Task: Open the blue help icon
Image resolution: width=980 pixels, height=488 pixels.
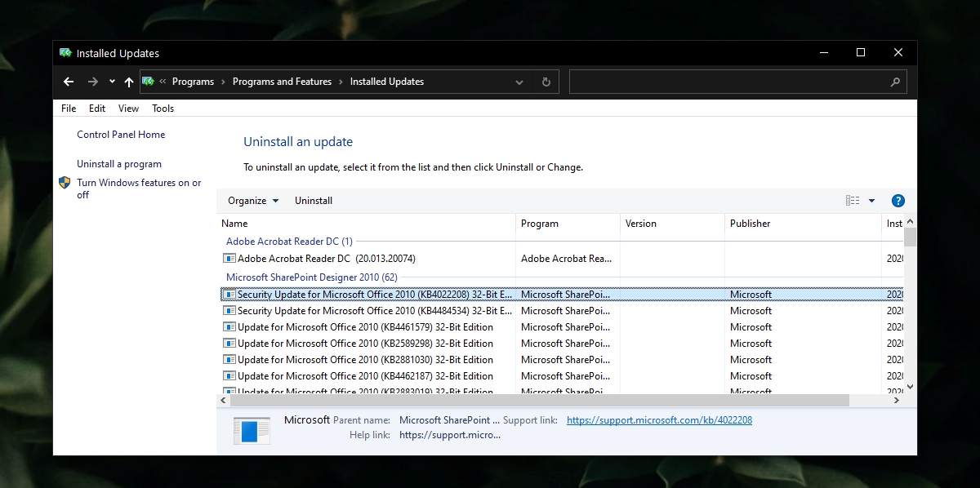Action: (898, 201)
